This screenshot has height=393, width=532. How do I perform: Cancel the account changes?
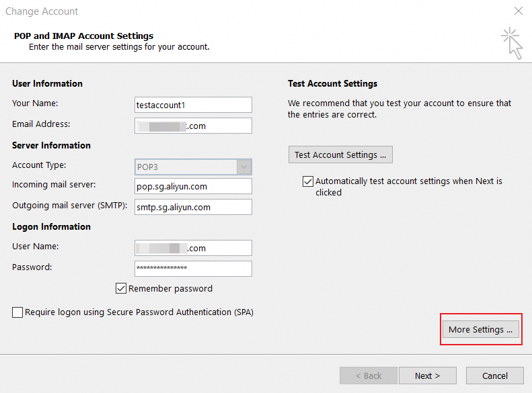(x=495, y=376)
